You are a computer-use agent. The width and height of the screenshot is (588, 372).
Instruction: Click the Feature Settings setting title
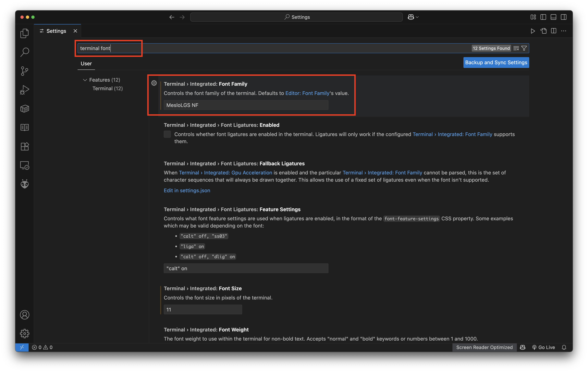click(x=232, y=209)
